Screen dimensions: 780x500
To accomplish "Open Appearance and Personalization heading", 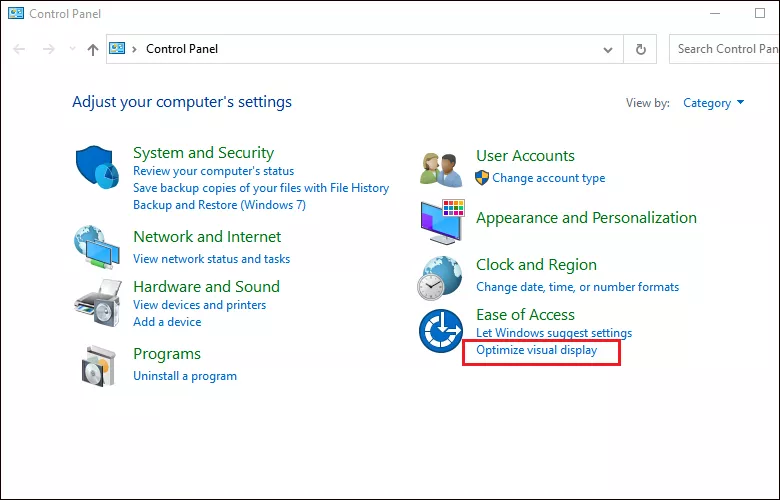I will point(586,217).
